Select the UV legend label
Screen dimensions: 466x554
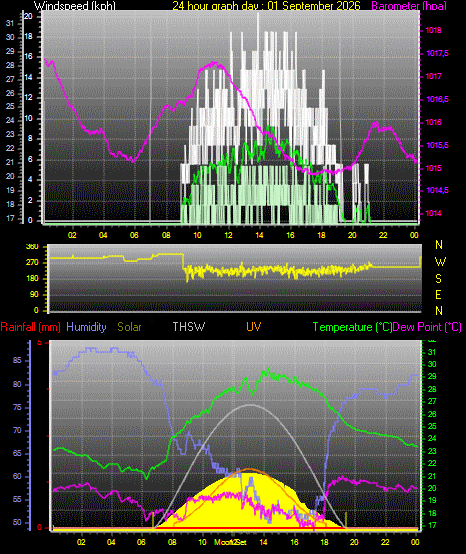coord(254,327)
